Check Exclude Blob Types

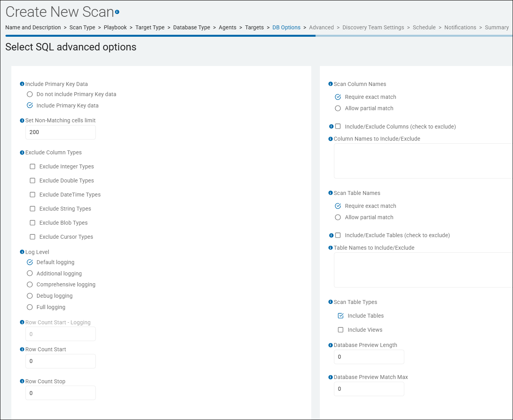[32, 223]
